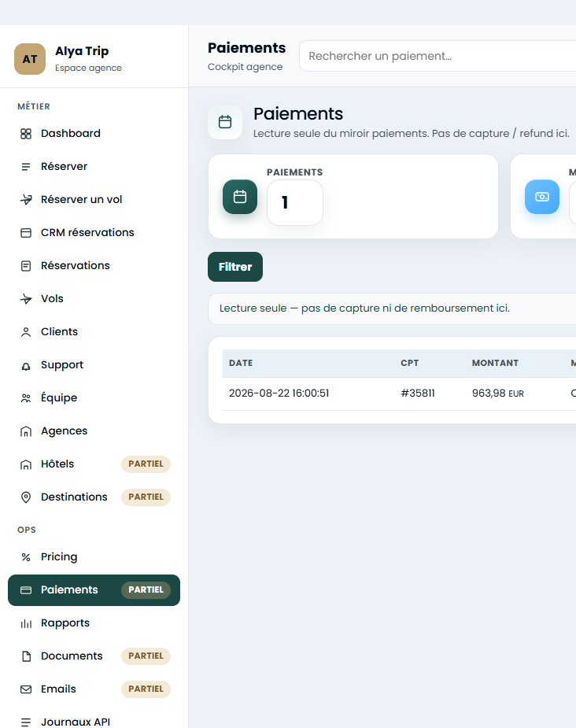
Task: Click the Lecture seule notice banner text
Action: (364, 309)
